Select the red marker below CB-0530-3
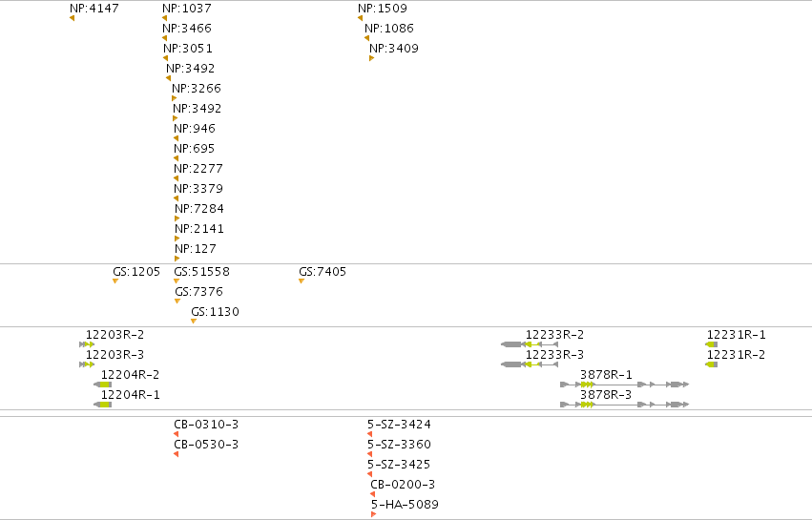Image resolution: width=812 pixels, height=520 pixels. click(x=177, y=454)
